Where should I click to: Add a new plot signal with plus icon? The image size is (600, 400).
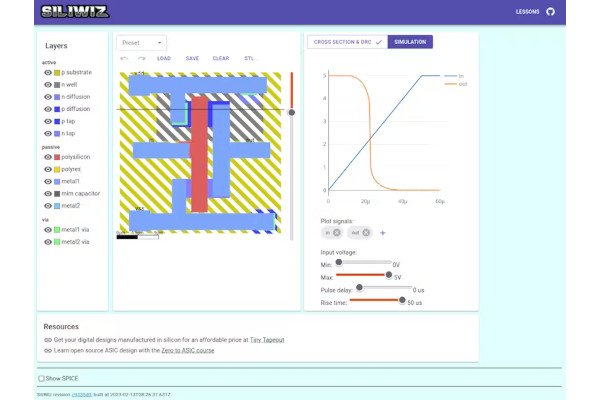(383, 233)
